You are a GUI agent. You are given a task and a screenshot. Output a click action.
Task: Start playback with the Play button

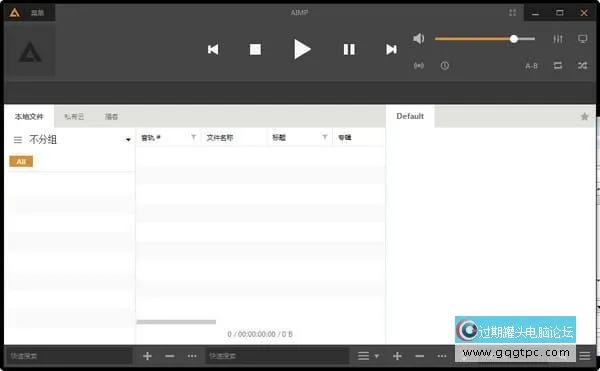click(x=302, y=49)
